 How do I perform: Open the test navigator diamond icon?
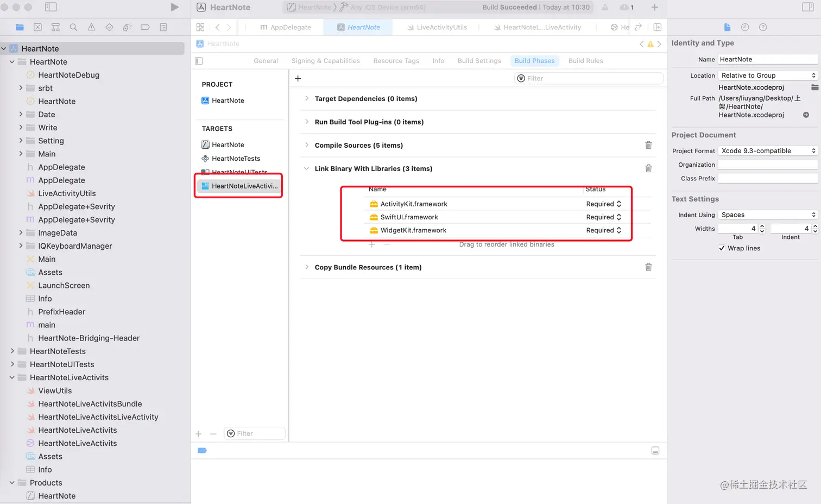[109, 27]
